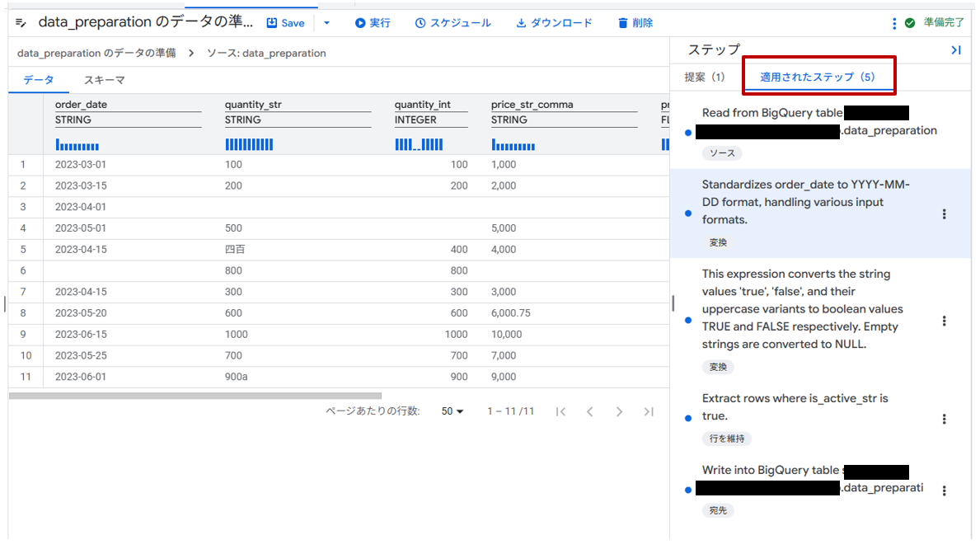Click the 900a cell in quantity_str
This screenshot has width=980, height=549.
pos(237,377)
